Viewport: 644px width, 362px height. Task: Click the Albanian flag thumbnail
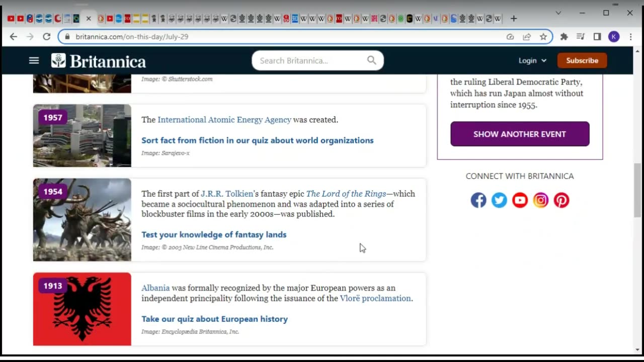(x=82, y=309)
